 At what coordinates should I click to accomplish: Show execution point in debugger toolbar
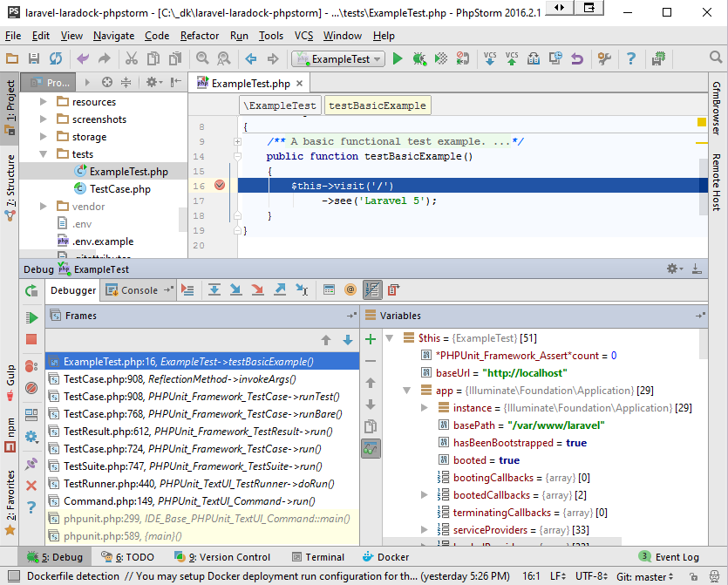187,290
